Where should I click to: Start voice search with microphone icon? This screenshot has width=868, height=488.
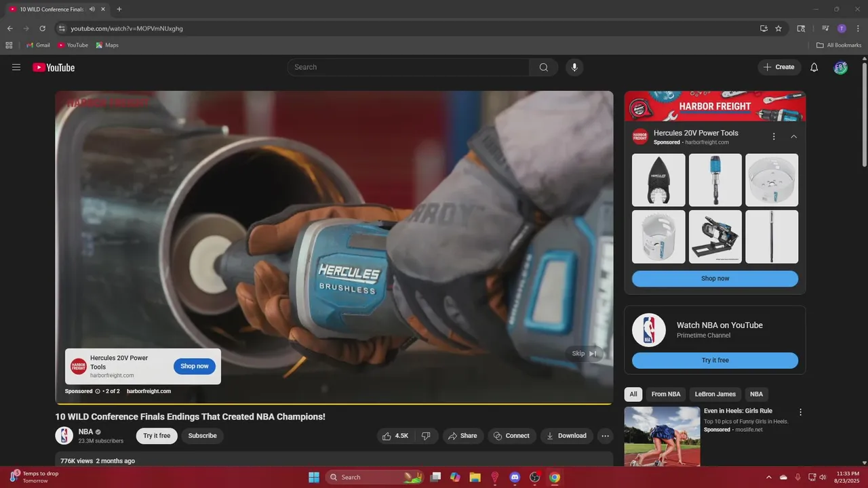(x=574, y=67)
